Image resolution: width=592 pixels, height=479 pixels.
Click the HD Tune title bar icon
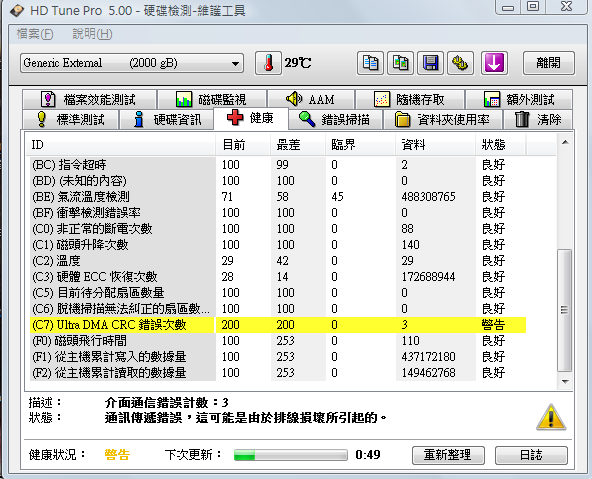pyautogui.click(x=17, y=11)
